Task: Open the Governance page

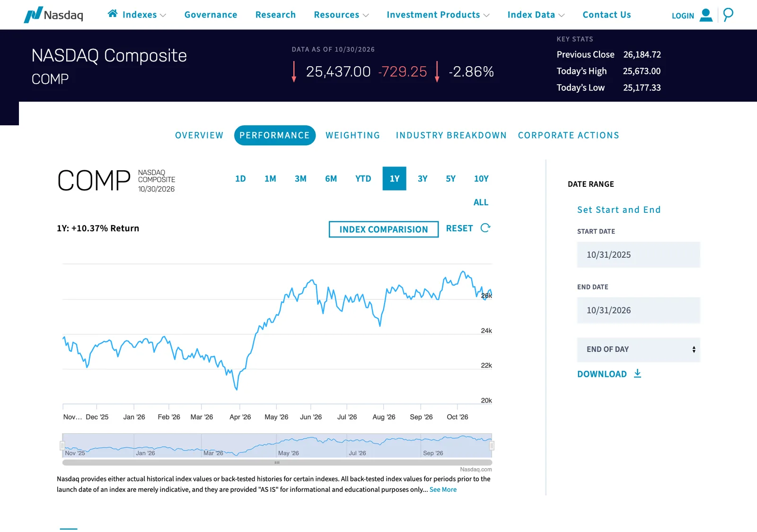Action: (211, 15)
